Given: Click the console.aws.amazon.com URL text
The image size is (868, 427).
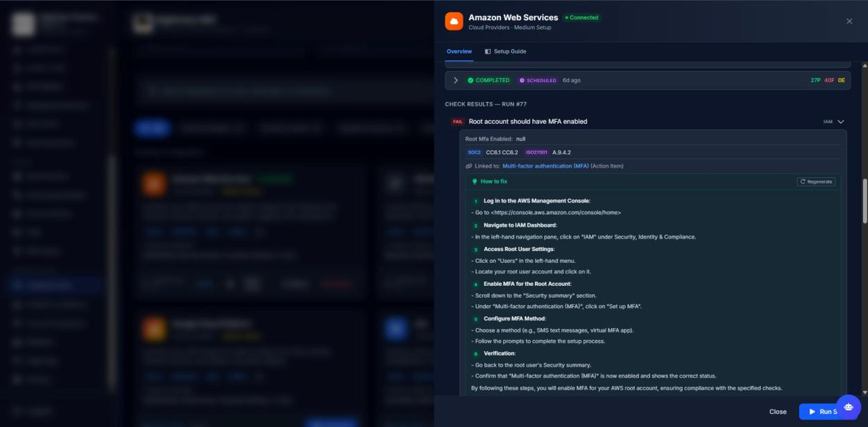Looking at the screenshot, I should 556,212.
